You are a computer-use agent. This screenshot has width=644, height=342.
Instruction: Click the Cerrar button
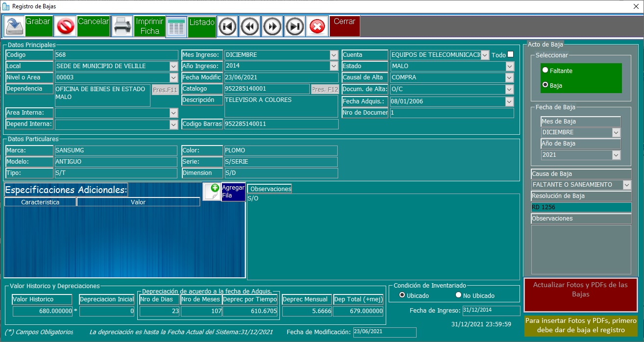(345, 26)
